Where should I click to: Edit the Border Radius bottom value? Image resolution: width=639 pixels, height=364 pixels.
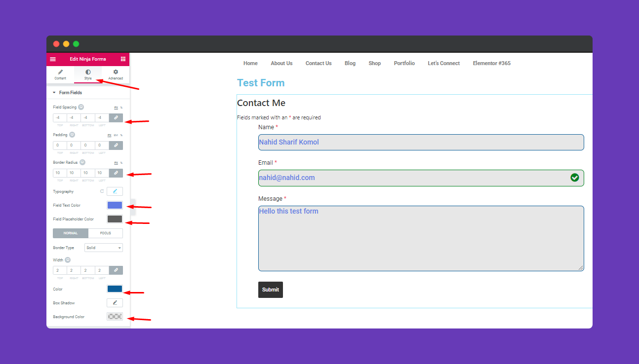pos(87,173)
